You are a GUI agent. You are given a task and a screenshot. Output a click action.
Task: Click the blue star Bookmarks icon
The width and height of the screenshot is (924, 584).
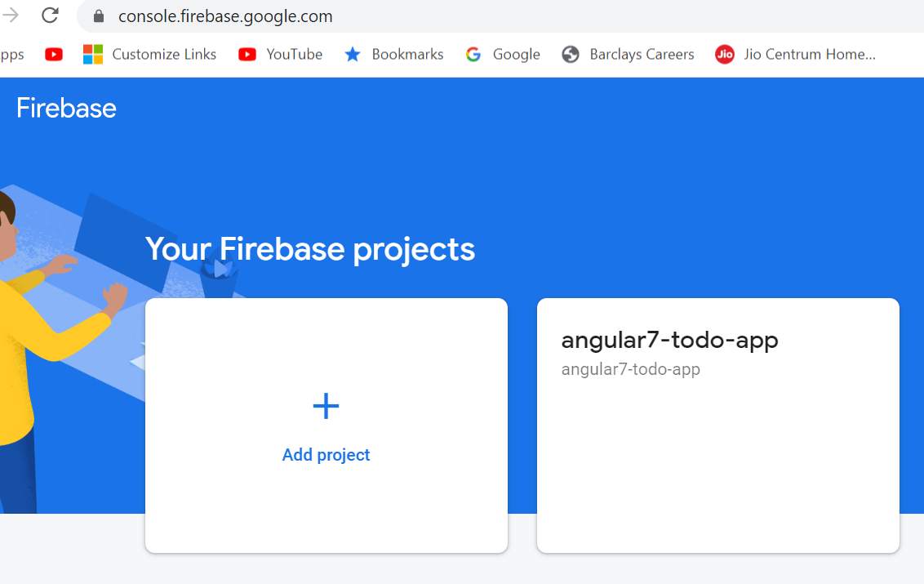click(x=353, y=55)
